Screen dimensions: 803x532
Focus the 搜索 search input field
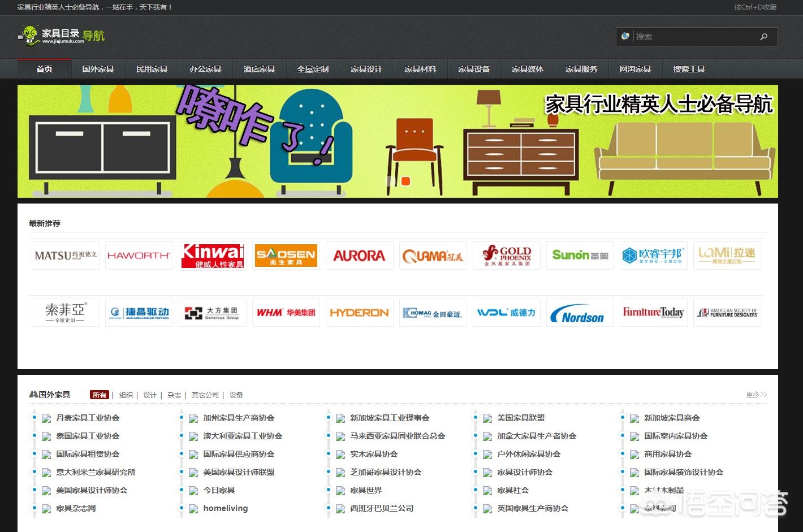pyautogui.click(x=694, y=37)
